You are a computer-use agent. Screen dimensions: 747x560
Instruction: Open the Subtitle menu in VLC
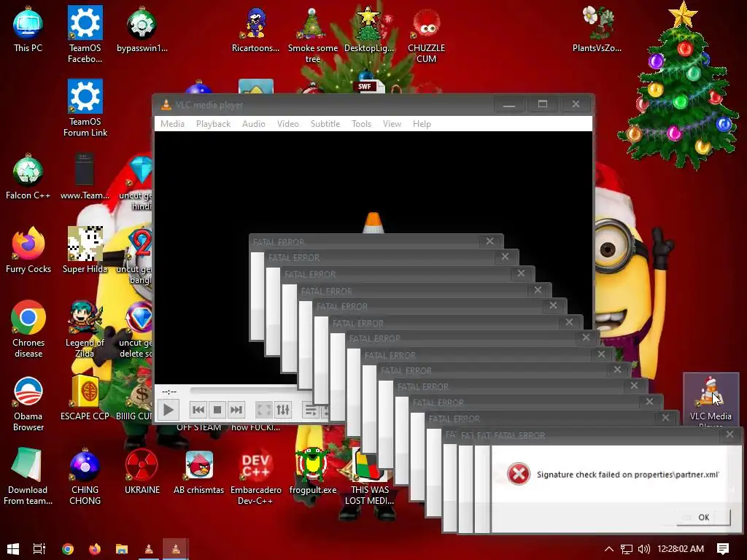325,124
